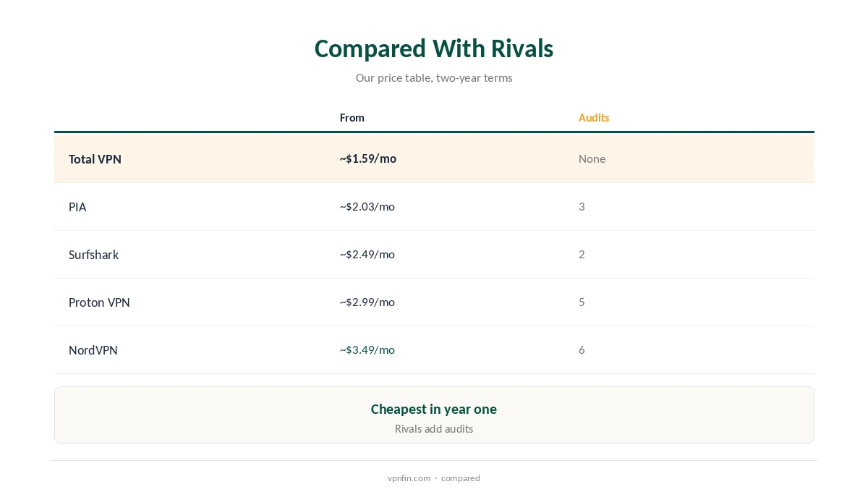Click the 'Compared With Rivals' heading
868x492 pixels.
[434, 48]
